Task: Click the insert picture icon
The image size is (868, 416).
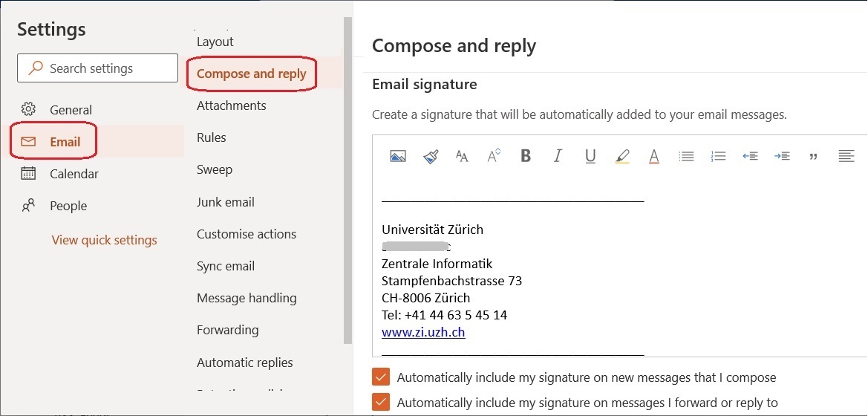Action: click(x=398, y=156)
